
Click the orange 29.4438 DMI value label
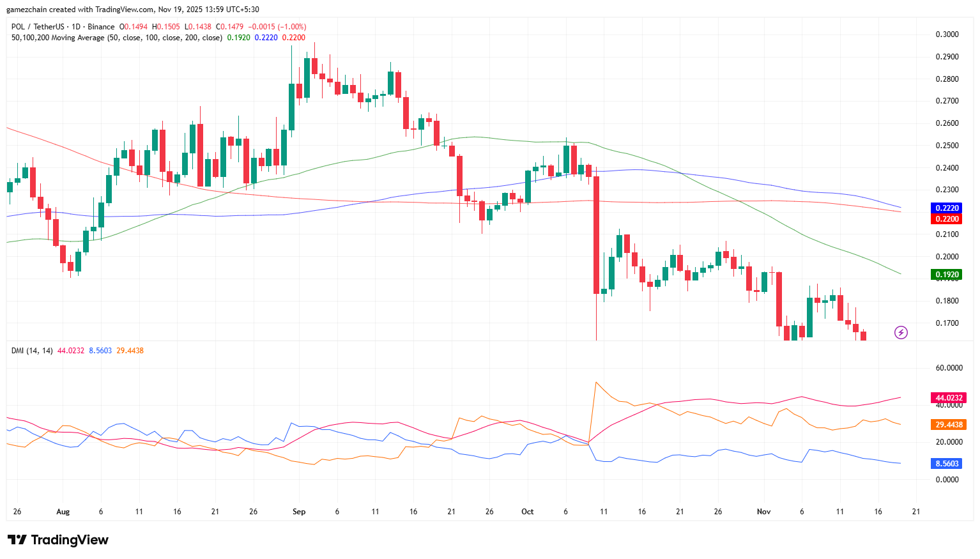tap(948, 425)
